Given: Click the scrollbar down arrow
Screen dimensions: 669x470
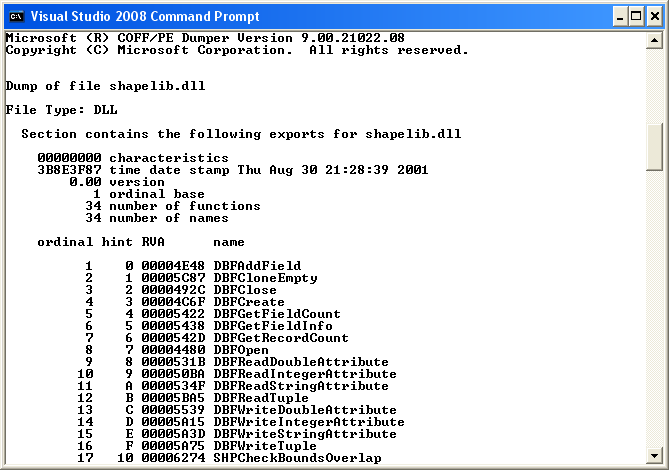Looking at the screenshot, I should click(x=654, y=455).
